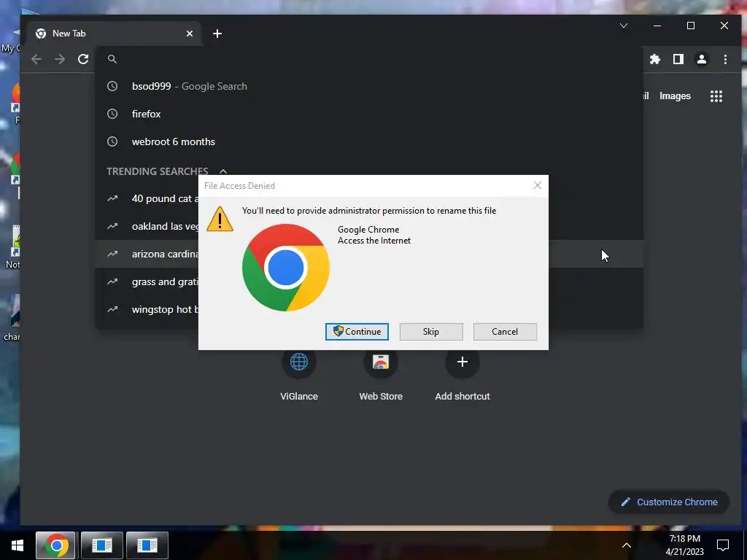Open Chrome profile avatar menu
747x560 pixels.
tap(702, 59)
